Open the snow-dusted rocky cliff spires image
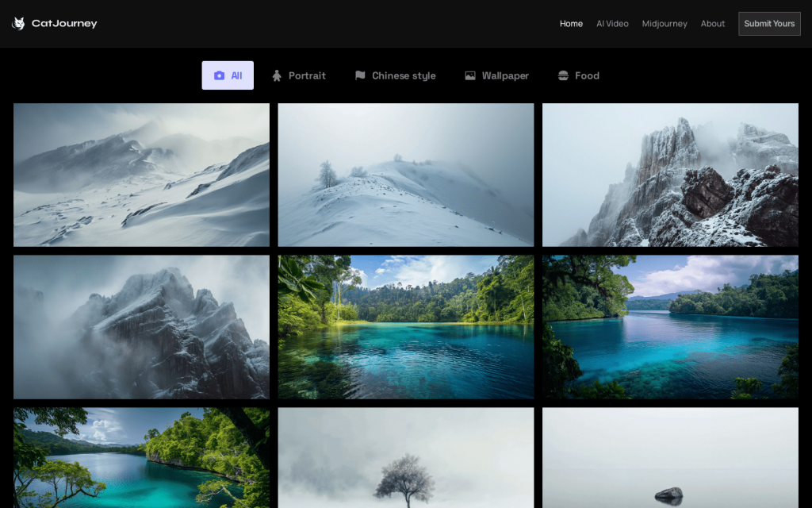 tap(670, 175)
